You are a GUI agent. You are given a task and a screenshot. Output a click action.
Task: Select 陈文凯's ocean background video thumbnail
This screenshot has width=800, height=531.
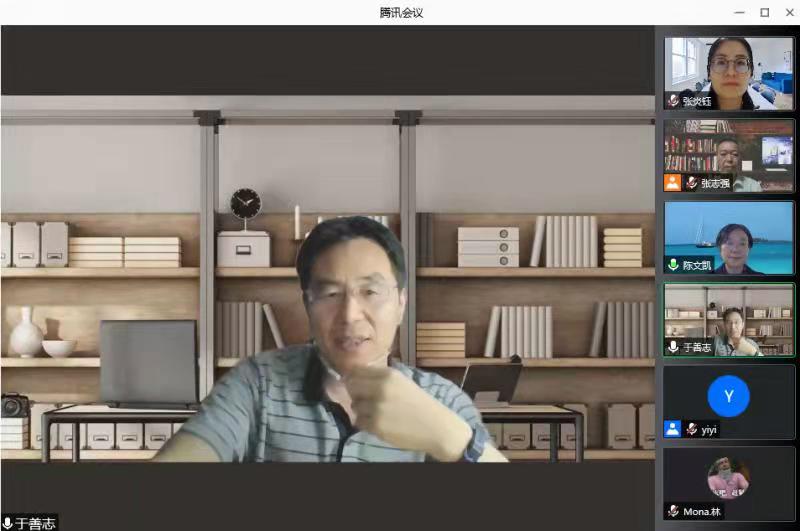(729, 235)
